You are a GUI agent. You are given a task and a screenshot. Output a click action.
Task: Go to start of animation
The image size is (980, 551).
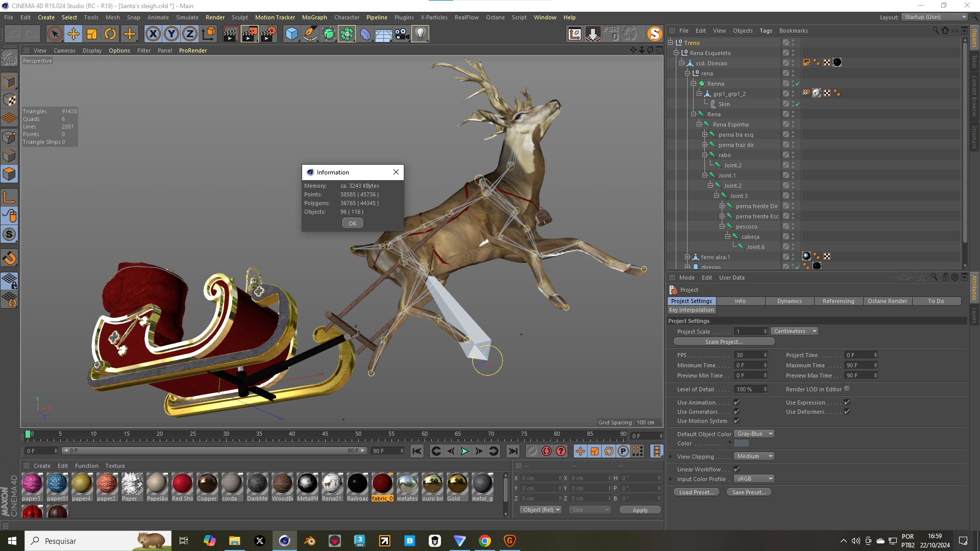pos(417,451)
